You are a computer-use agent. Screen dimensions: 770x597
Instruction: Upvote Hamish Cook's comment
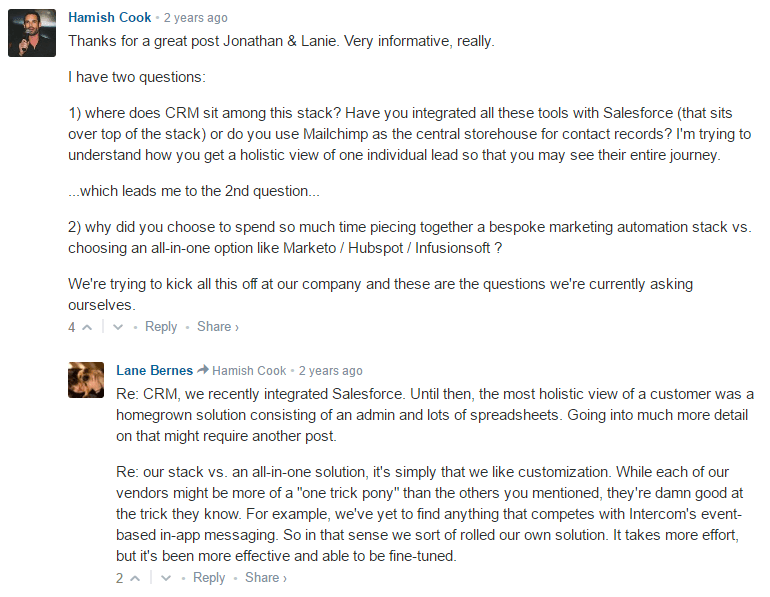point(87,327)
